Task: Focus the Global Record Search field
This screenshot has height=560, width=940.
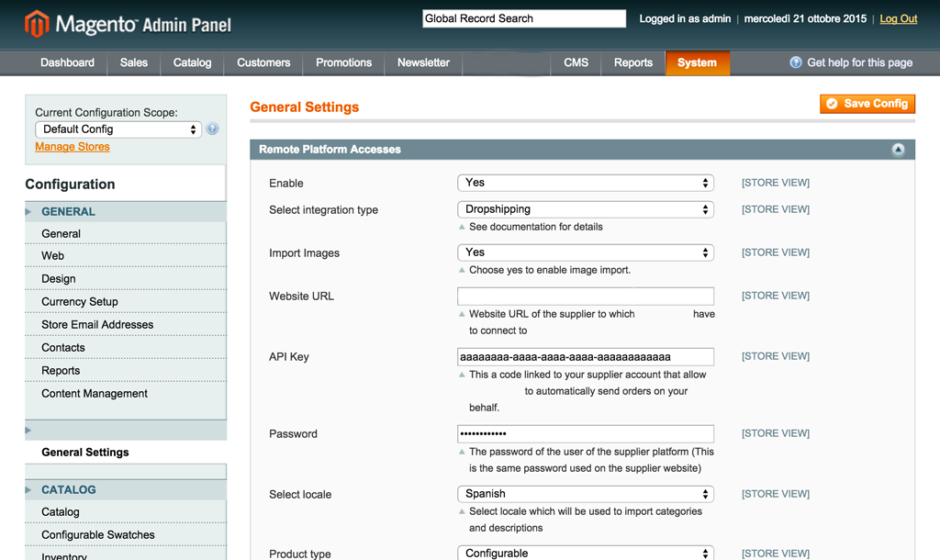Action: [x=523, y=18]
